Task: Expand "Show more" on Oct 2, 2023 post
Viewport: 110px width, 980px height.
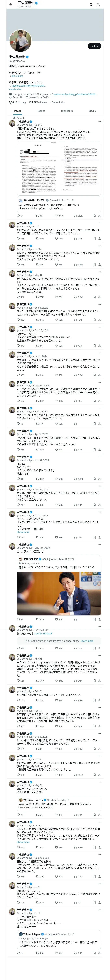Action: [23, 532]
